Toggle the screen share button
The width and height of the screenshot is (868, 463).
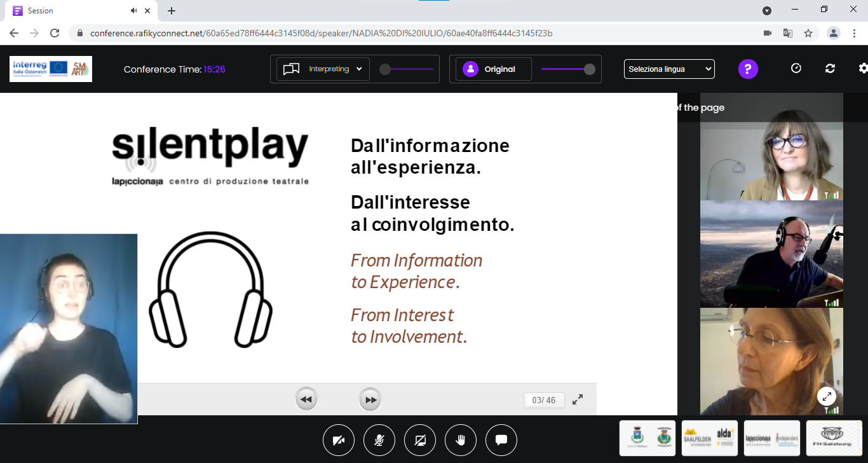420,440
